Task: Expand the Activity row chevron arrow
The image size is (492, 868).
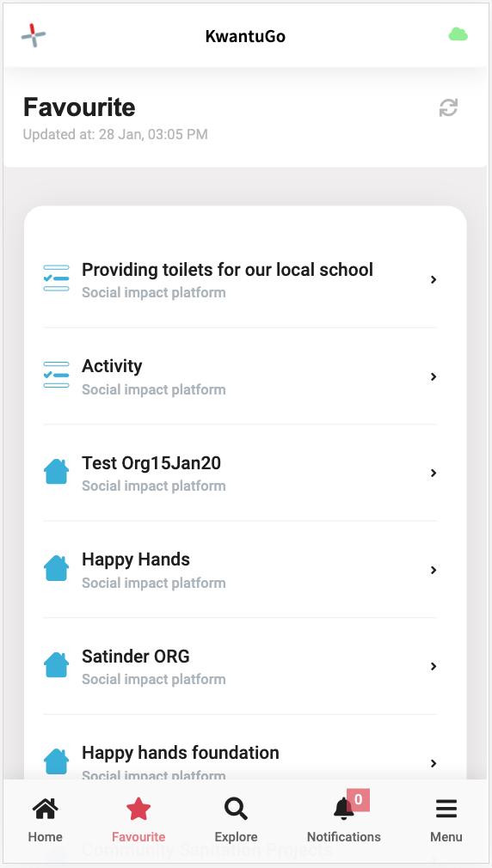Action: point(434,376)
